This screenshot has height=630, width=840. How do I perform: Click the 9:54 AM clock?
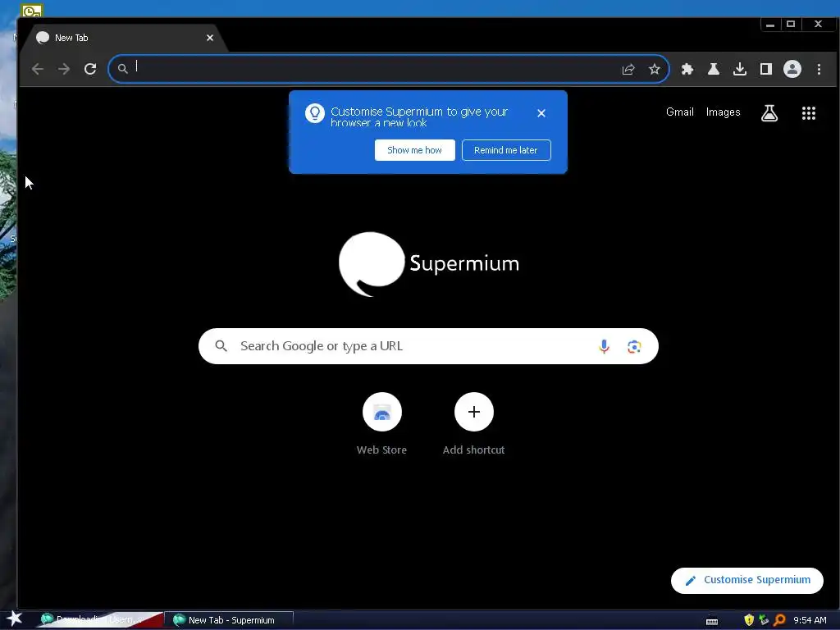(x=810, y=620)
